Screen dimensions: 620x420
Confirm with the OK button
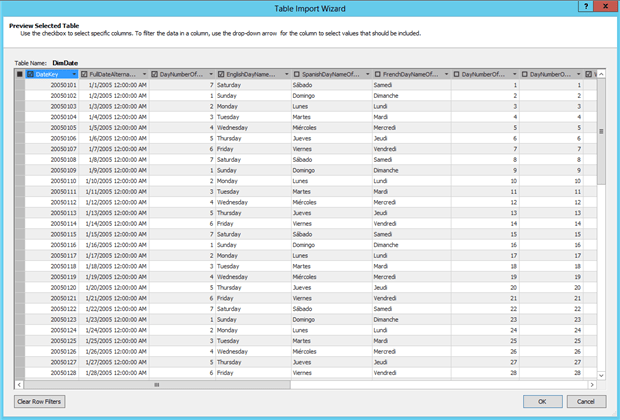[x=542, y=401]
